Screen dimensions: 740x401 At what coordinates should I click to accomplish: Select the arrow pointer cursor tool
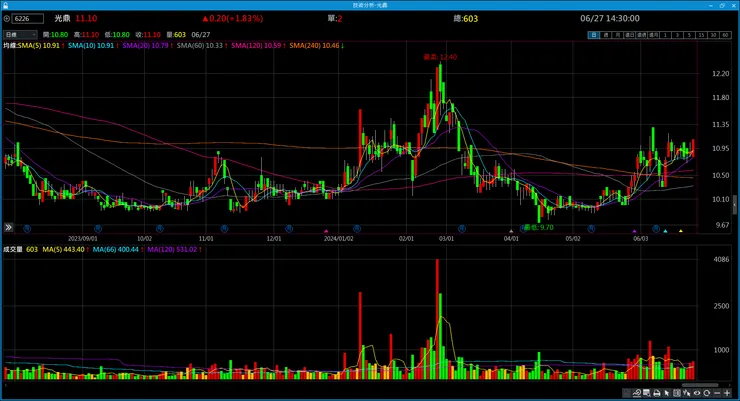pyautogui.click(x=666, y=393)
